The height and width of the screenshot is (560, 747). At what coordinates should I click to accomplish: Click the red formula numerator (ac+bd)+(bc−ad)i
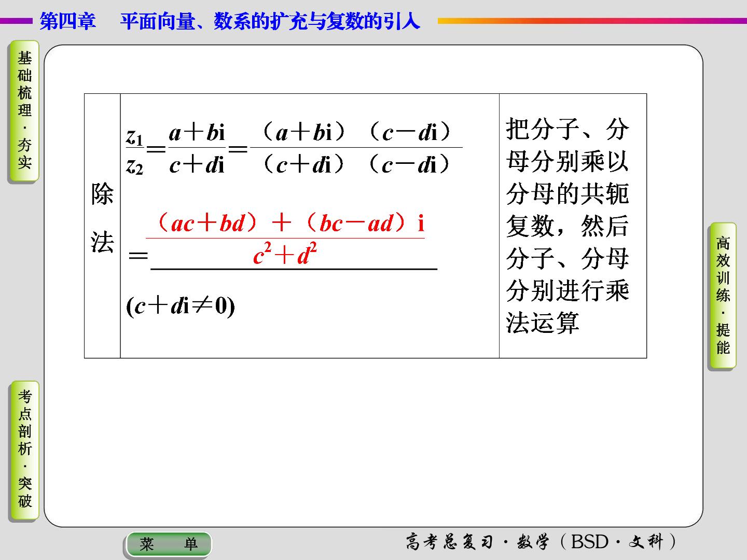[x=290, y=223]
